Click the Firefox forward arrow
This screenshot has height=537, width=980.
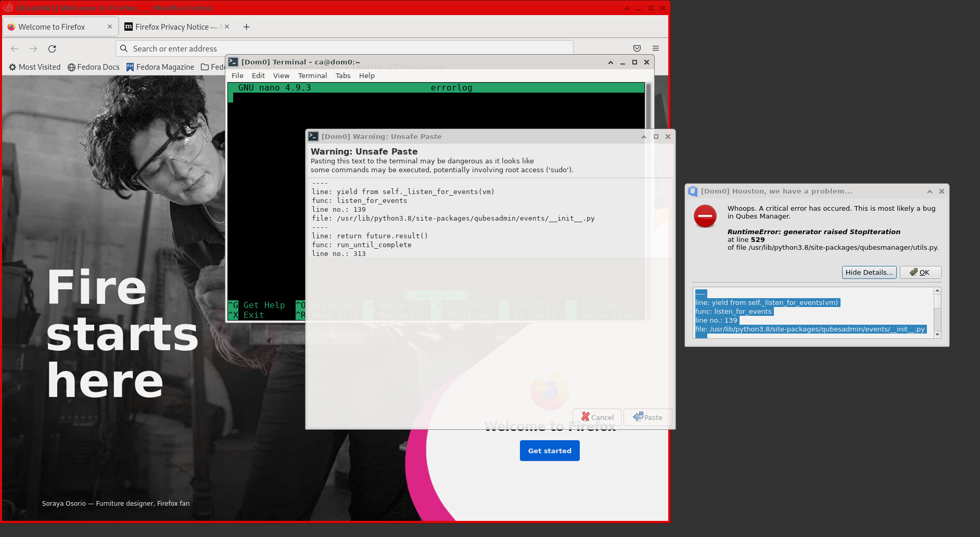(x=33, y=48)
